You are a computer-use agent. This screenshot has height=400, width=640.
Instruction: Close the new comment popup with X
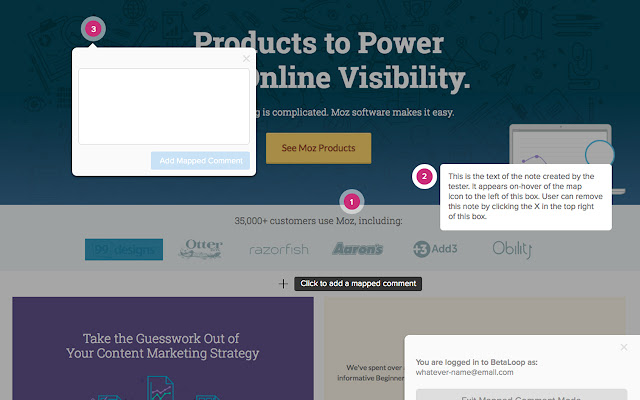click(246, 59)
